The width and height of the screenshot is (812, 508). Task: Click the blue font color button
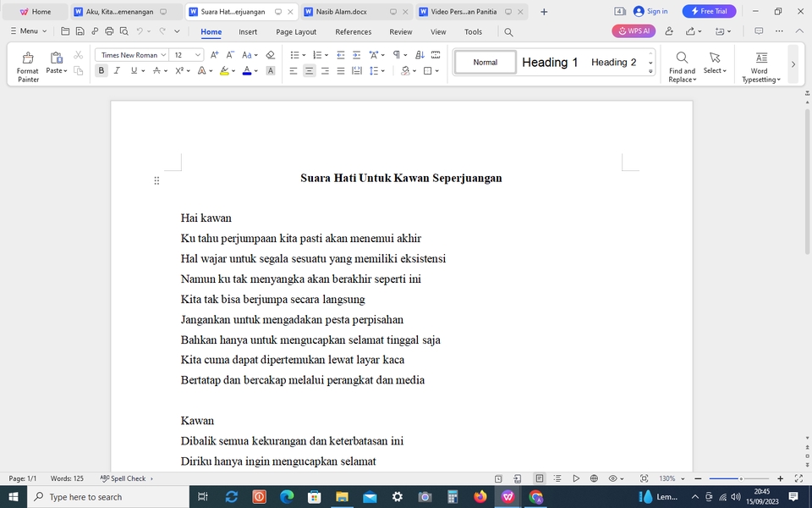pos(247,70)
